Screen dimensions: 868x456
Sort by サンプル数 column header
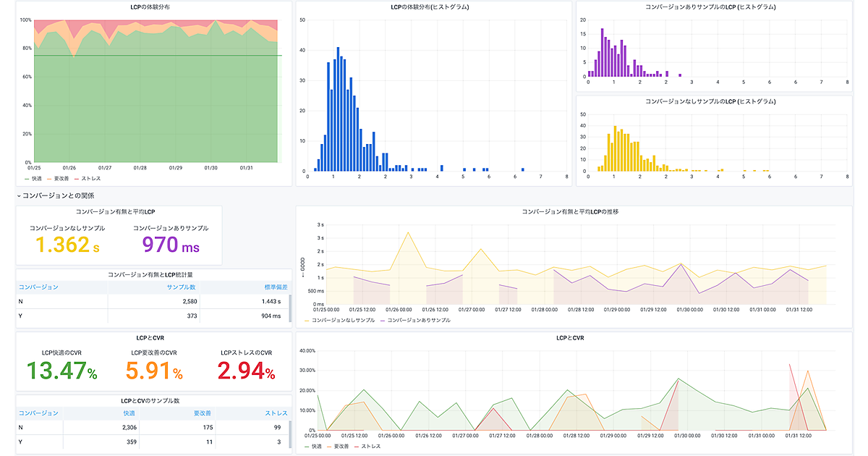182,287
